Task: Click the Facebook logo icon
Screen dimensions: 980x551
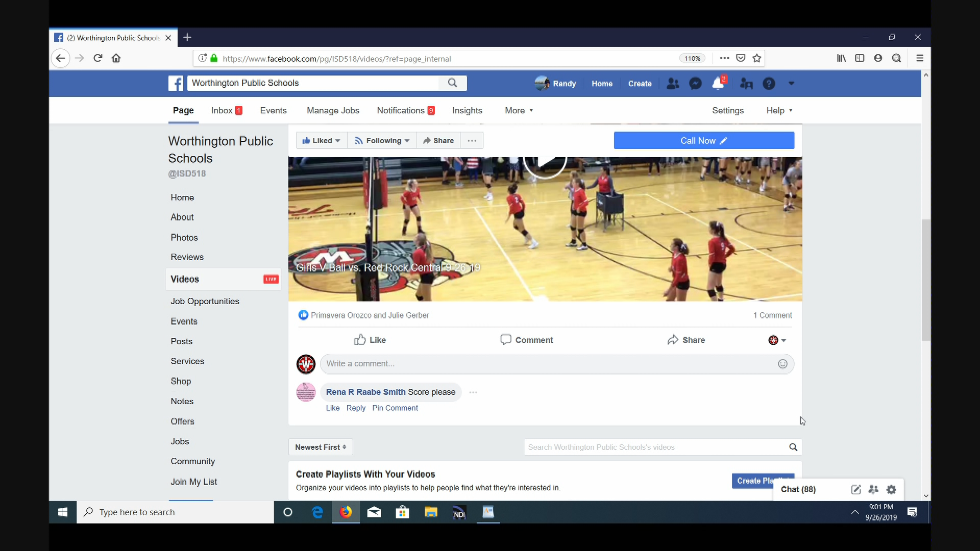Action: coord(176,83)
